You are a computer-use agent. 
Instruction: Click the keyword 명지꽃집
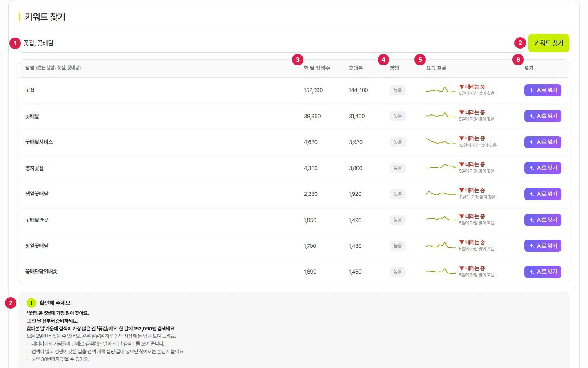34,168
